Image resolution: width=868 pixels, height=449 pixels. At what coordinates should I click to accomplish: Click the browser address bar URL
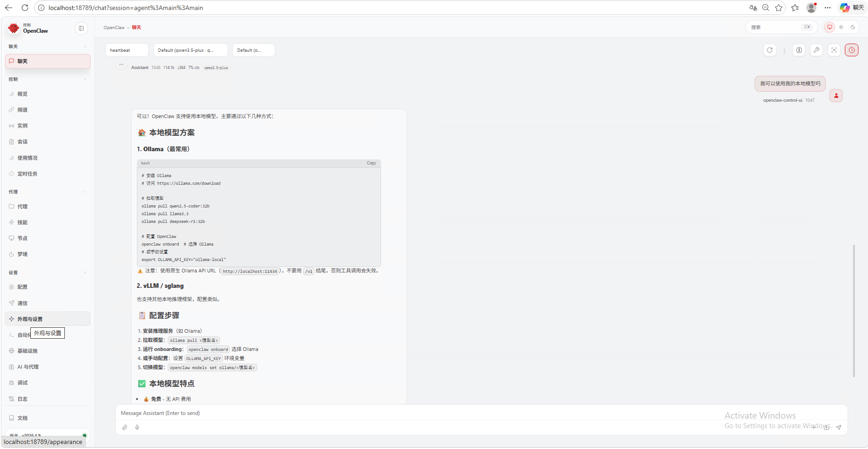click(126, 8)
